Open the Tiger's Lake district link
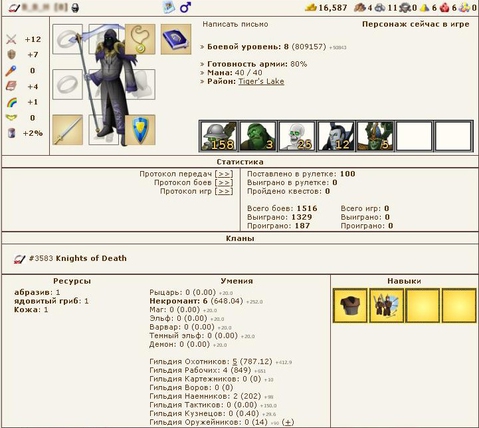Viewport: 479px width, 428px height. pos(261,82)
